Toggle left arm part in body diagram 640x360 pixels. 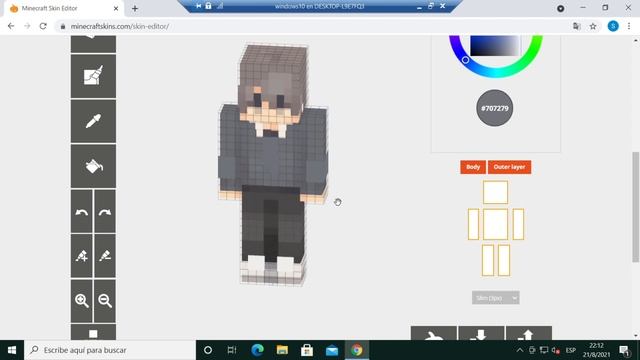pyautogui.click(x=473, y=224)
